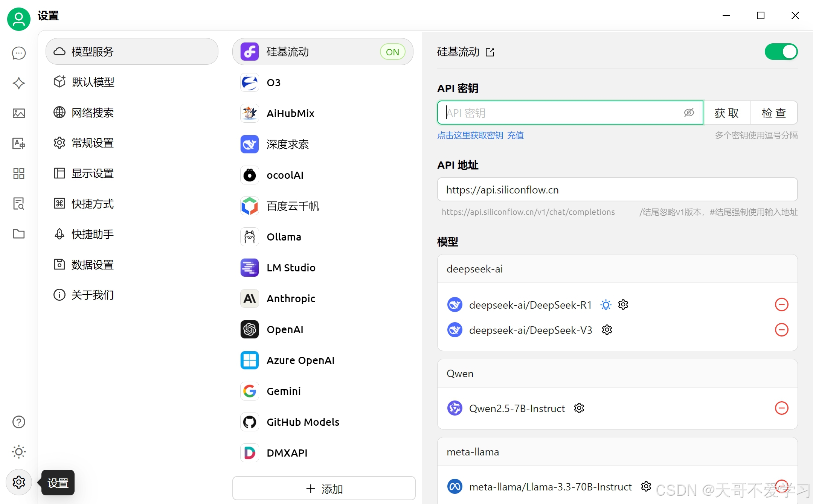Open the knowledge base sidebar icon
Screen dimensions: 813x504
click(x=18, y=204)
